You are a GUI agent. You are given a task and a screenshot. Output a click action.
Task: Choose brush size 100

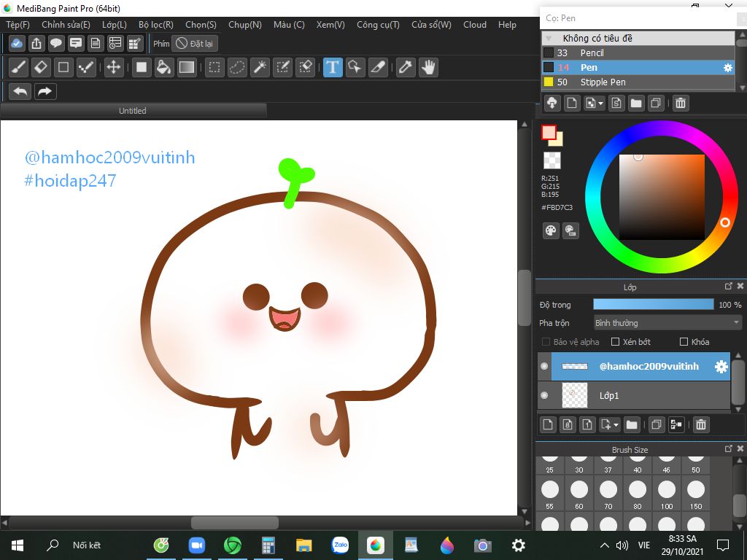667,494
